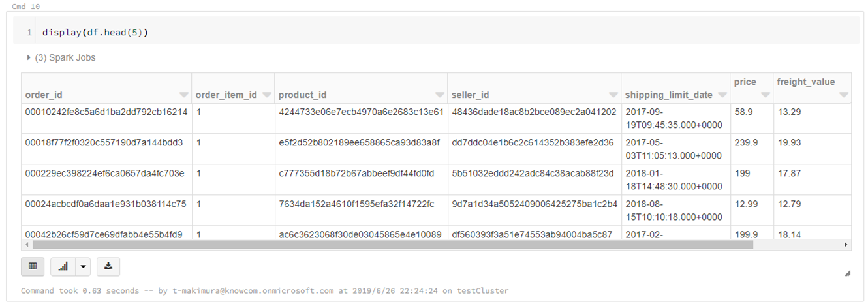Screen dimensions: 868x306
Task: Click the seller_id column sort arrow
Action: click(613, 95)
